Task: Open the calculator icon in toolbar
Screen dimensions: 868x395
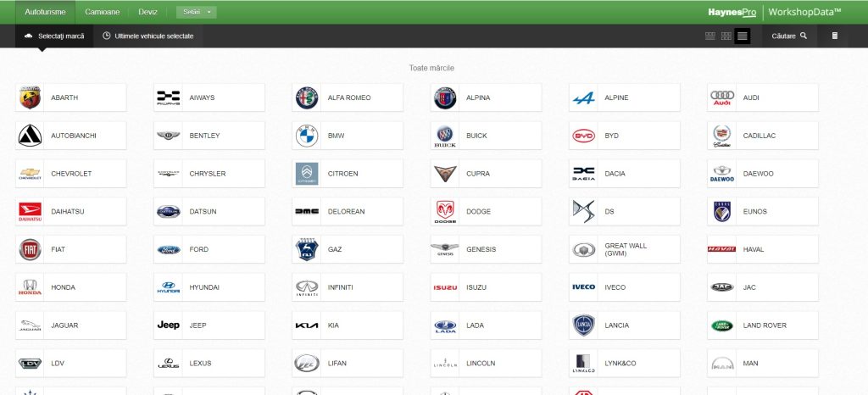Action: click(x=834, y=36)
